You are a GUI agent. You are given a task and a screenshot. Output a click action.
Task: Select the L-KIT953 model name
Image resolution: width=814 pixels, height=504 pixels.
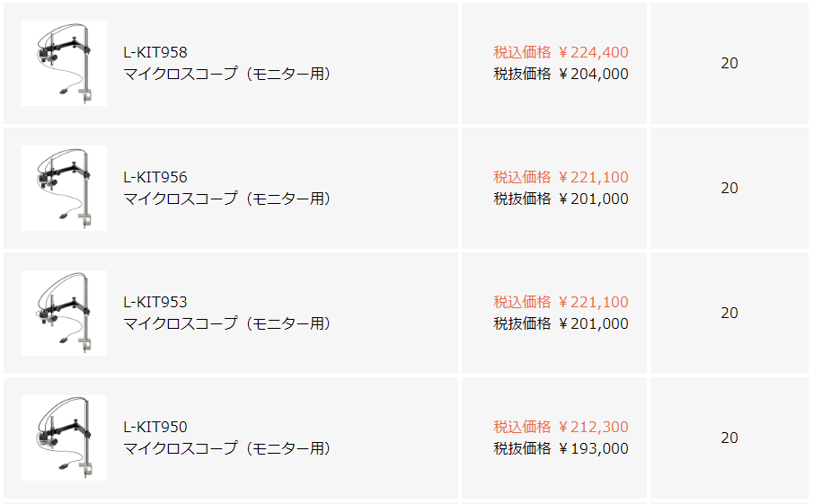coord(155,302)
